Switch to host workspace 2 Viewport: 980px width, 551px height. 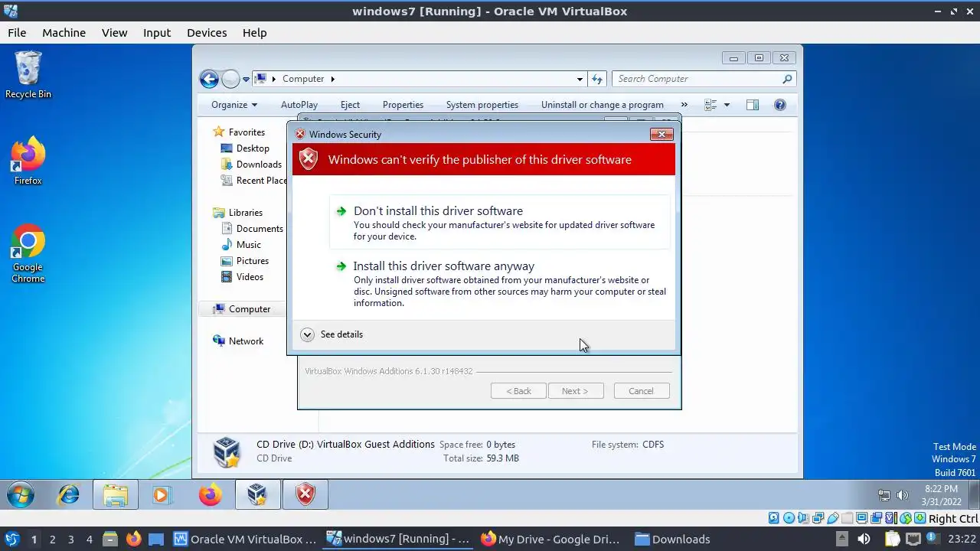coord(52,539)
